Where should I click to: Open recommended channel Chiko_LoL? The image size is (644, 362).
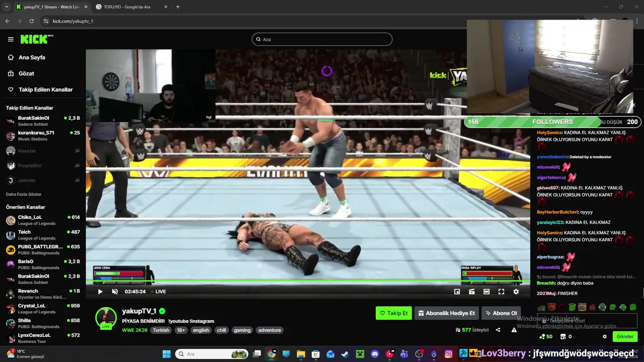point(43,220)
